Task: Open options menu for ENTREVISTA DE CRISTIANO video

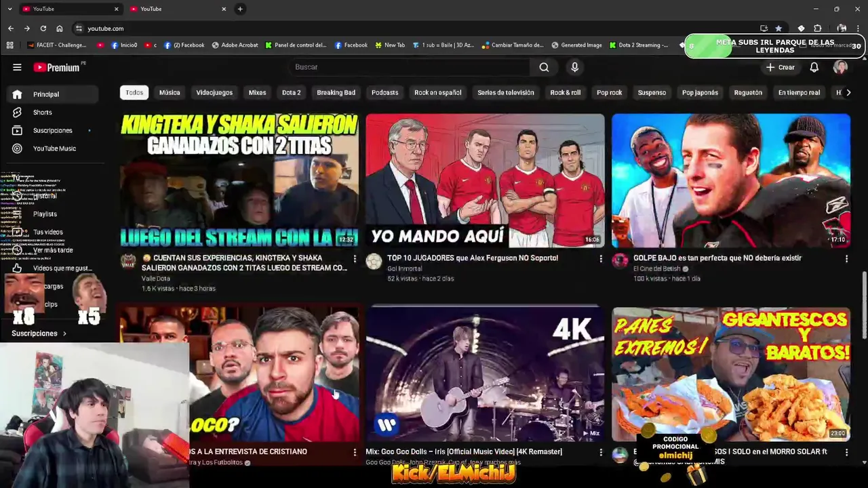Action: (354, 452)
